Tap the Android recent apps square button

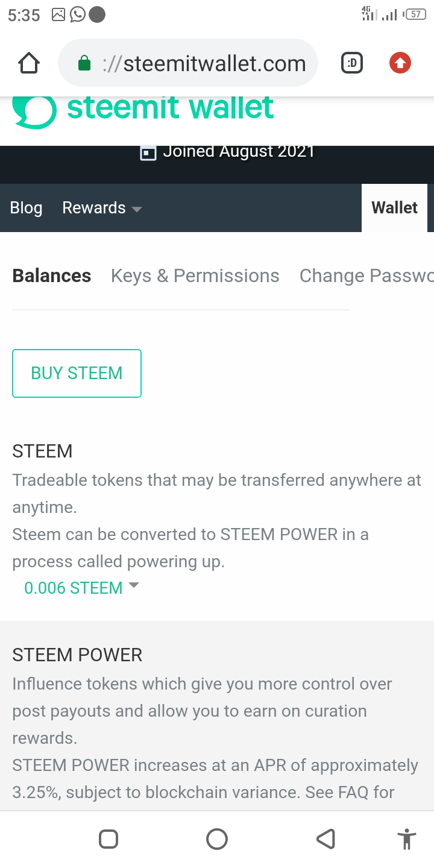[x=108, y=839]
